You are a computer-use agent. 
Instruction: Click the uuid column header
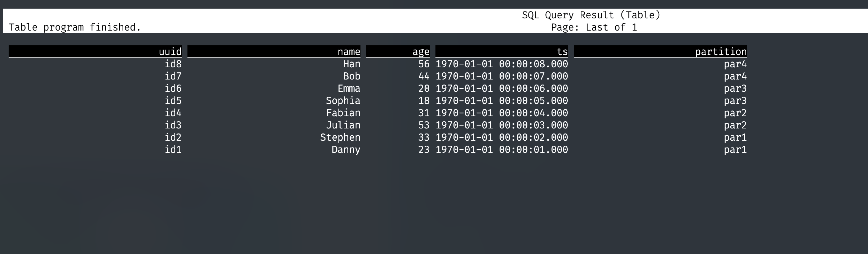click(x=95, y=51)
